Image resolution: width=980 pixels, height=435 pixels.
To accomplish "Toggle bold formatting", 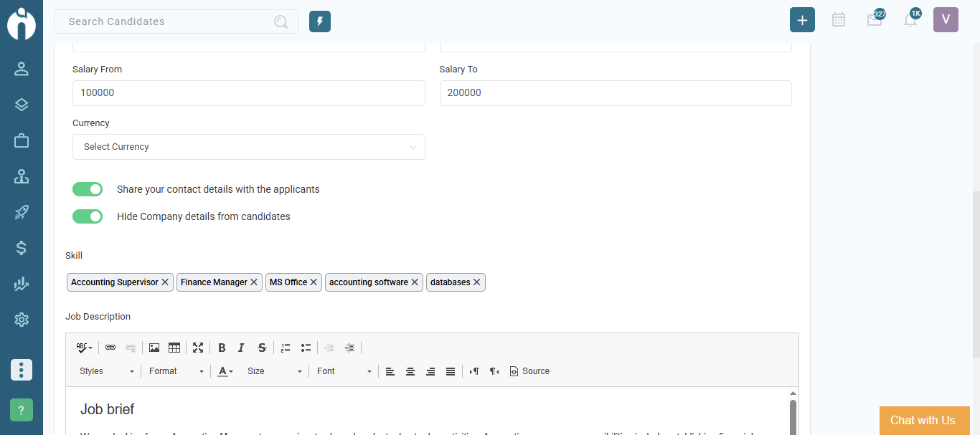I will click(222, 348).
